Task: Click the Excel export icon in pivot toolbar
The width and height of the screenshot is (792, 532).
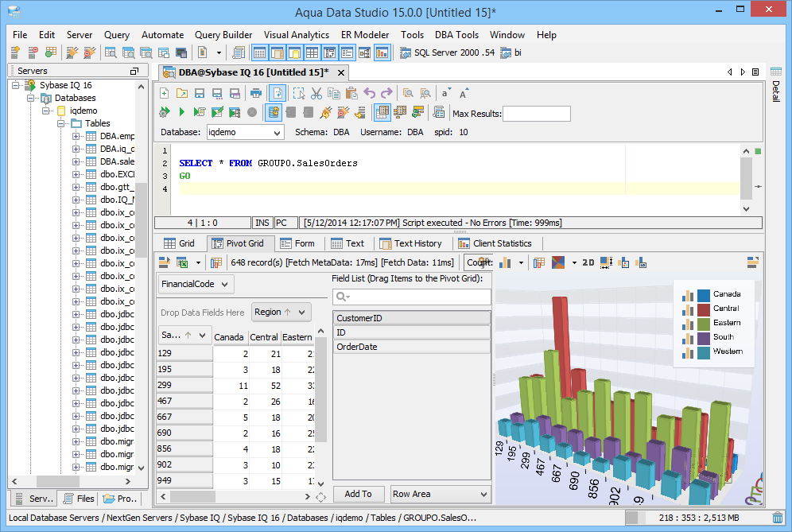Action: click(182, 262)
